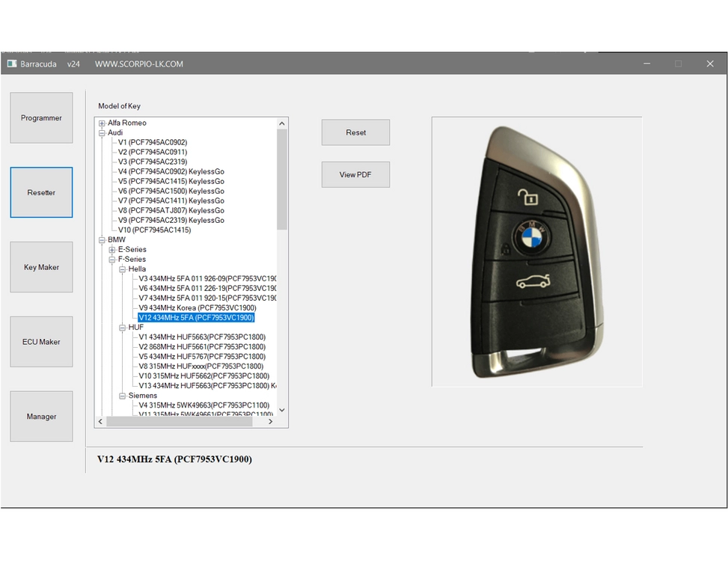Image resolution: width=728 pixels, height=561 pixels.
Task: Open the ECU Maker section
Action: coord(41,342)
